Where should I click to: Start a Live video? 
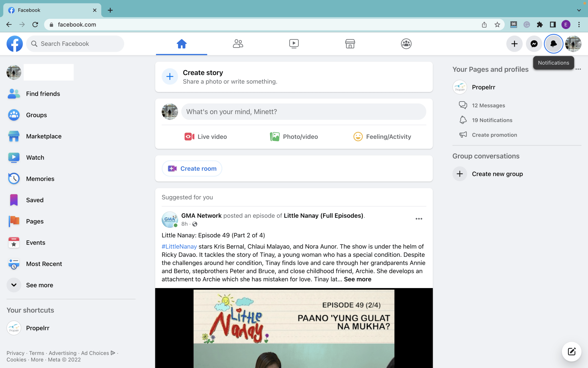click(206, 137)
